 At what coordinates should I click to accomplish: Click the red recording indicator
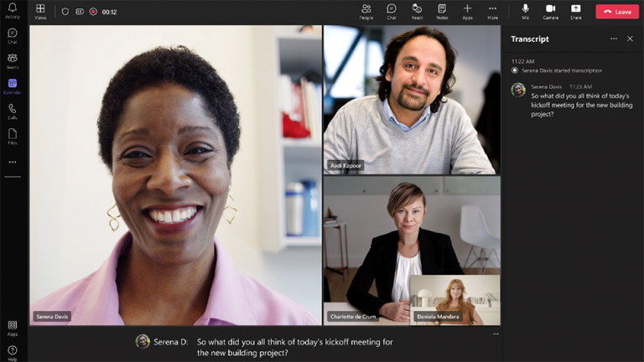tap(93, 12)
